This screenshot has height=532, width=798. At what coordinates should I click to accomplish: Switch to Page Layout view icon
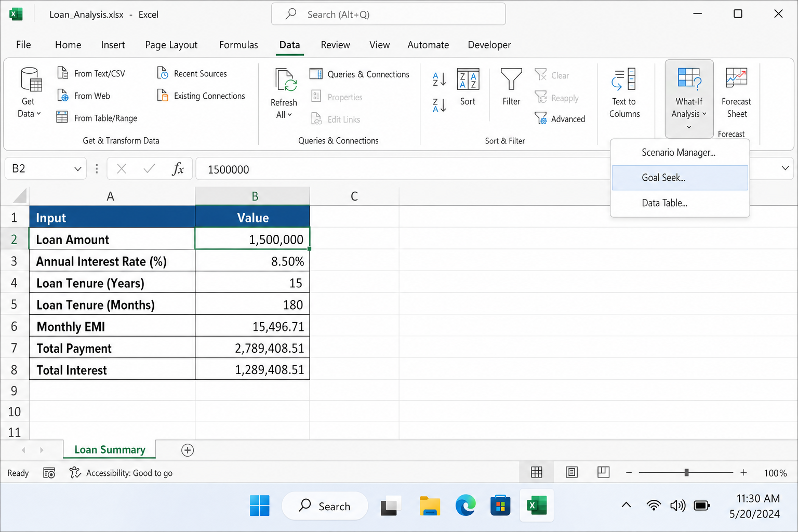pyautogui.click(x=571, y=472)
